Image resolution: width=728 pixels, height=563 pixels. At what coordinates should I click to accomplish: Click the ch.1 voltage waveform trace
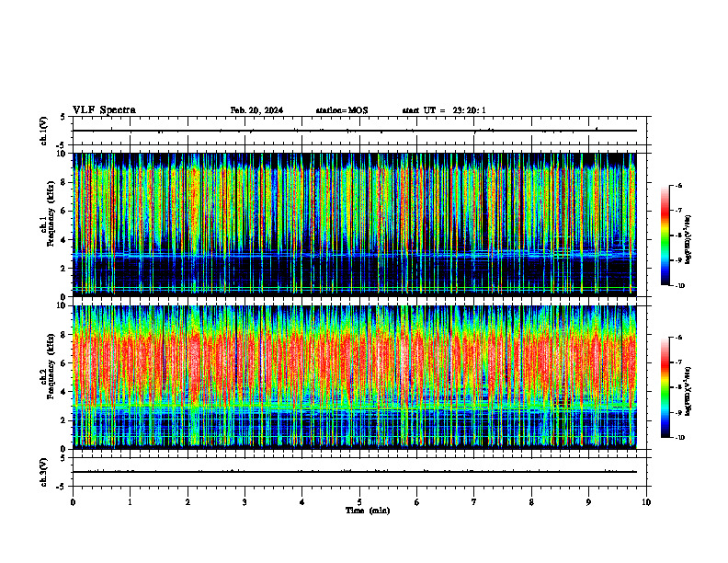pos(355,131)
